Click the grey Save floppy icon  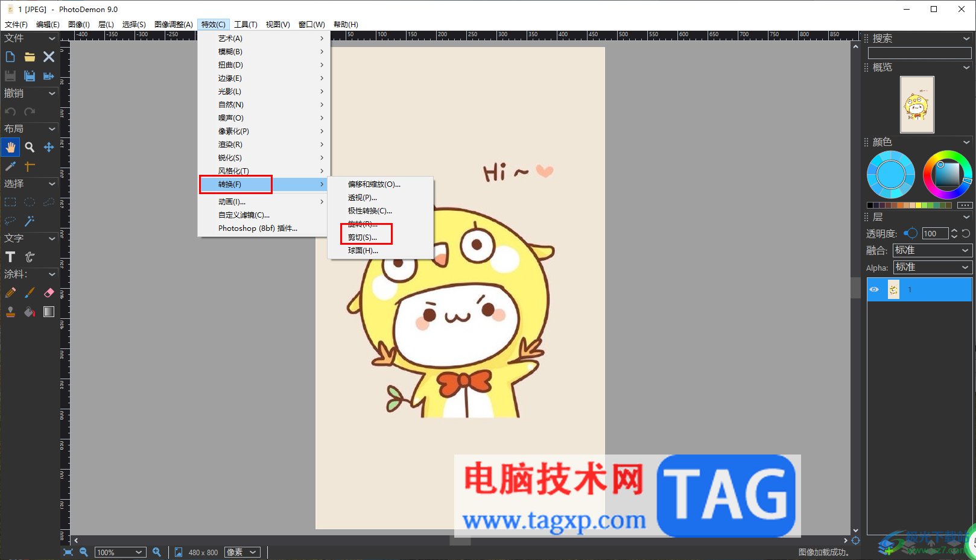point(10,76)
